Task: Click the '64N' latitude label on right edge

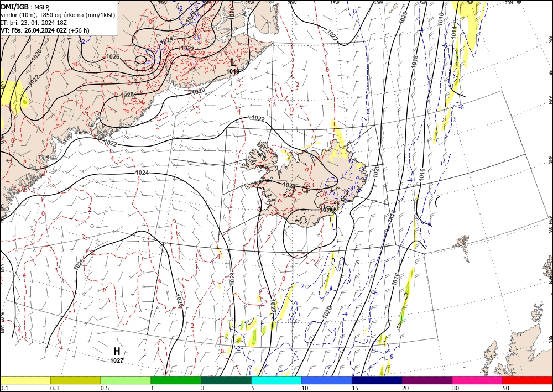Action: [550, 160]
